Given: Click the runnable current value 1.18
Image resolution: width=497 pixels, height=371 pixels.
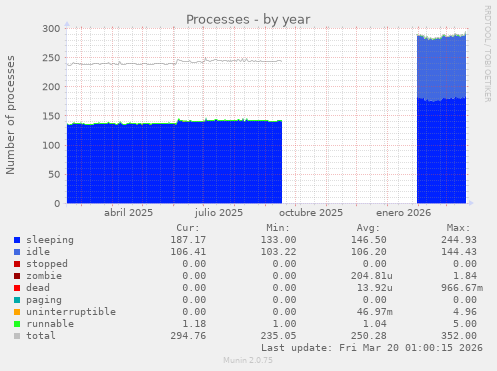Looking at the screenshot, I should point(194,324).
